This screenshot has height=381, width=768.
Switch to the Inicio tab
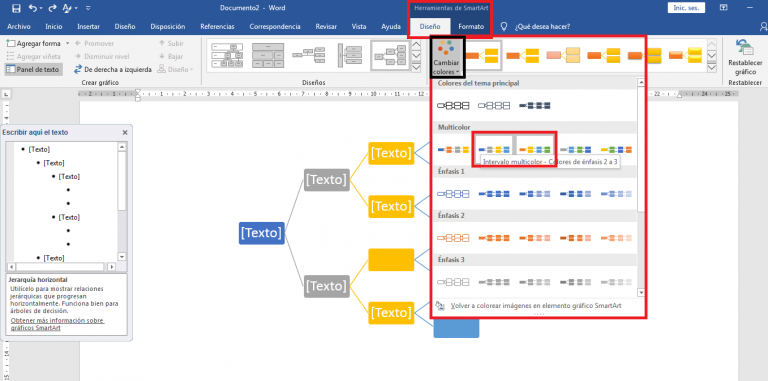(54, 26)
